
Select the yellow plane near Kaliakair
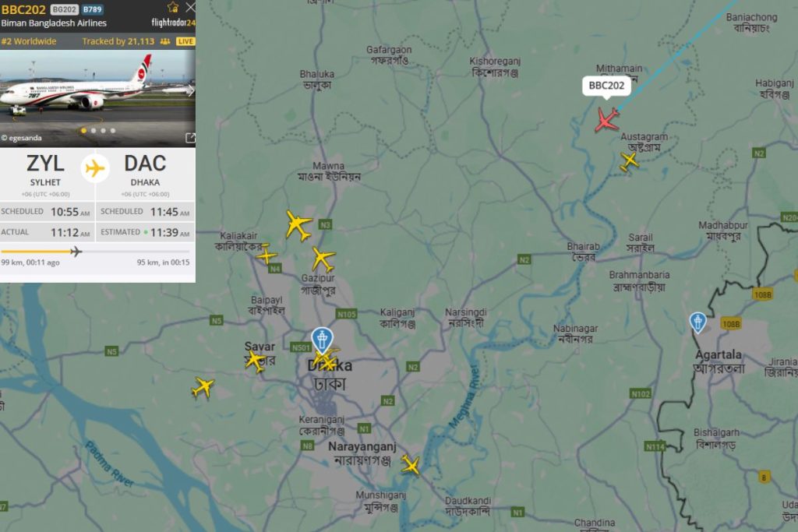click(x=267, y=254)
